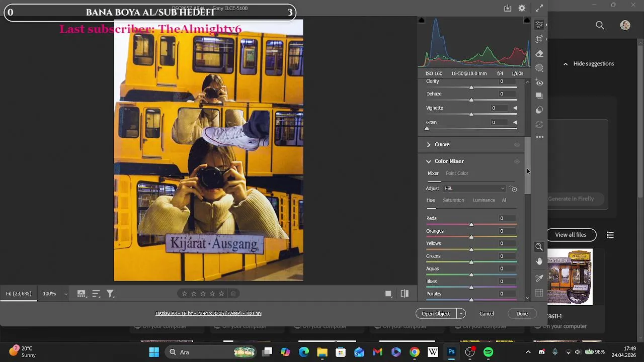Toggle the grid overlay icon
This screenshot has width=644, height=362.
click(539, 293)
